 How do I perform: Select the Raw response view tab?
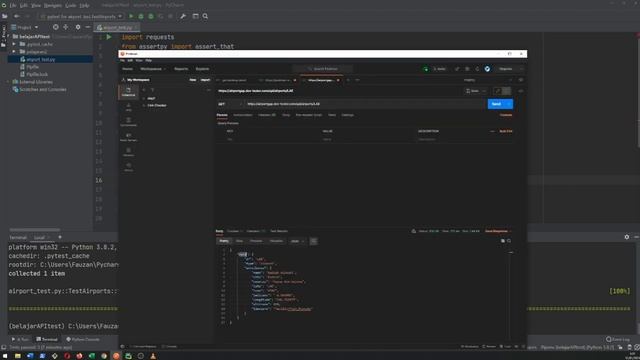coord(239,241)
